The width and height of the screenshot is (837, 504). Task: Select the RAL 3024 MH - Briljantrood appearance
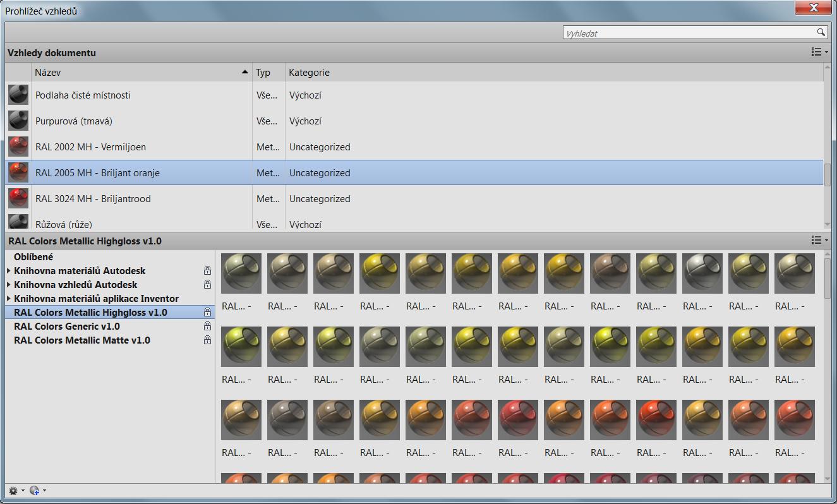pyautogui.click(x=414, y=198)
